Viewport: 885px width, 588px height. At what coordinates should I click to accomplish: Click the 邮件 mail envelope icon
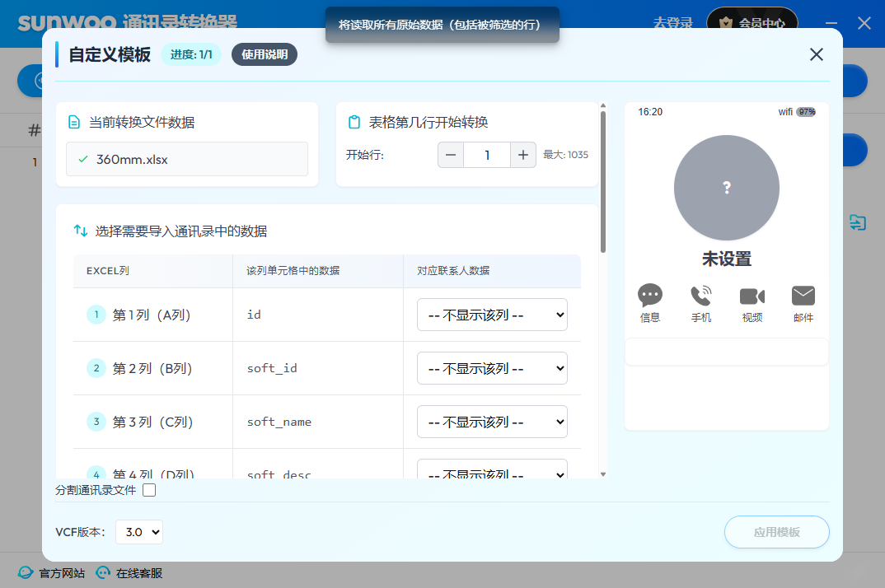tap(803, 296)
